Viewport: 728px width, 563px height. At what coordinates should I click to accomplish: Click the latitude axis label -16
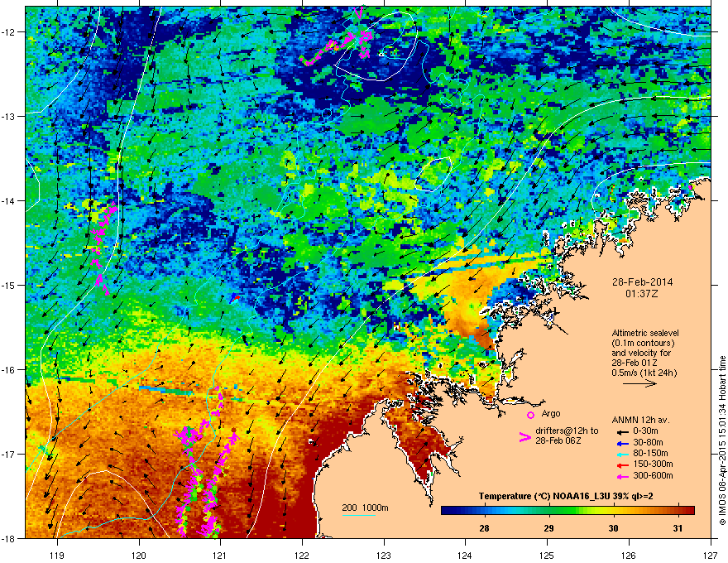coord(9,370)
